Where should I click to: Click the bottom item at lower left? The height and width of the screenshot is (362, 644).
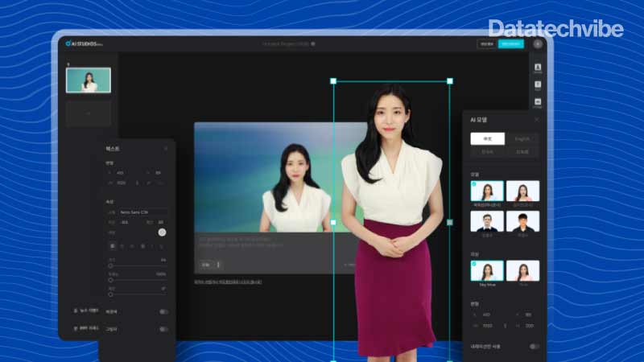(86, 328)
